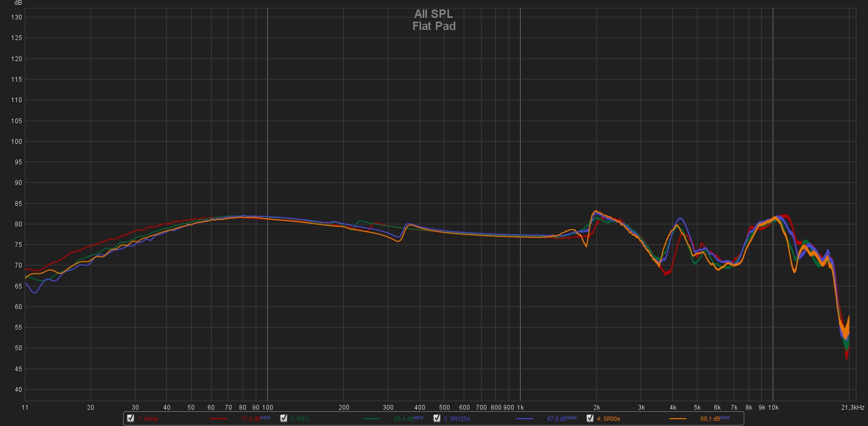Click the blue SR125e line color sample
This screenshot has height=426, width=868.
524,419
